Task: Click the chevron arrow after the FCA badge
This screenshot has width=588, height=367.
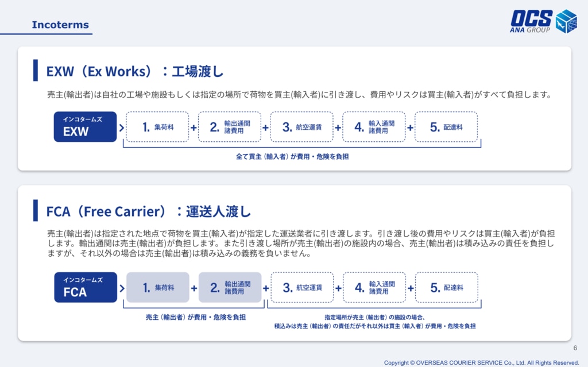Action: pos(121,288)
